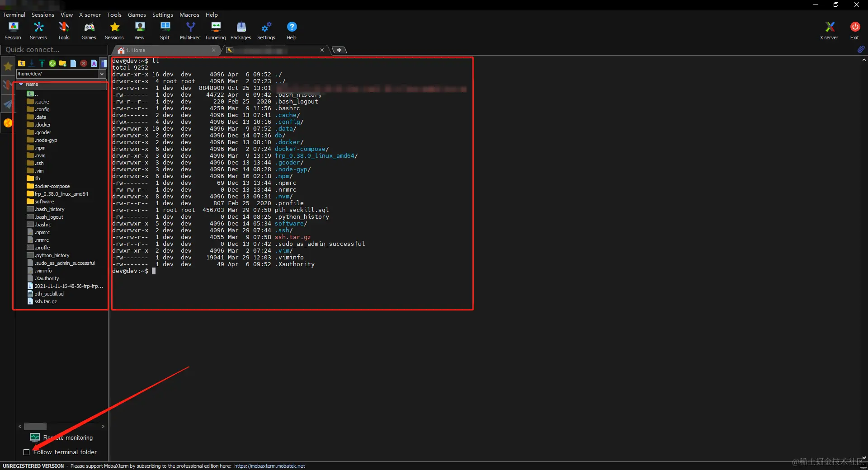The width and height of the screenshot is (868, 470).
Task: Click Remote monitoring button
Action: 61,437
